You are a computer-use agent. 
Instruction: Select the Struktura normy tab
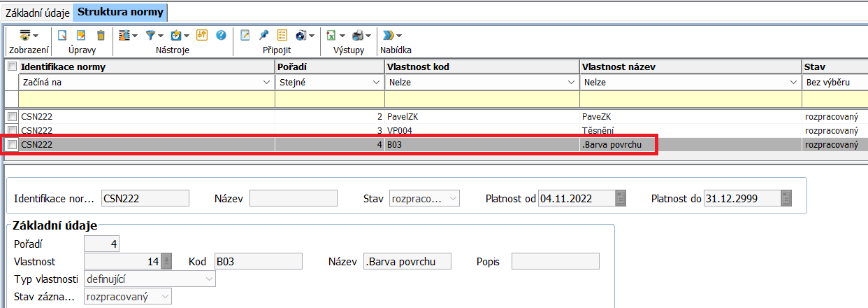click(120, 12)
